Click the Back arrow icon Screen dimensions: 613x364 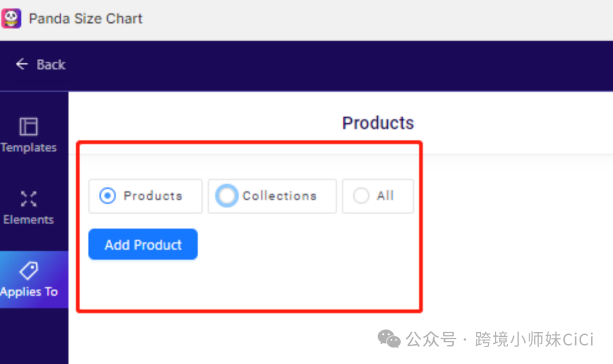[22, 64]
